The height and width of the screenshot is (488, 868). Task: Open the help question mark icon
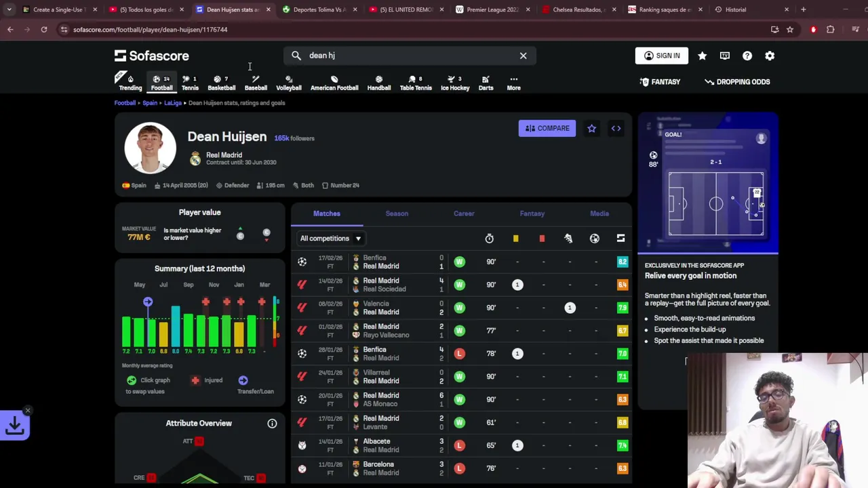747,56
